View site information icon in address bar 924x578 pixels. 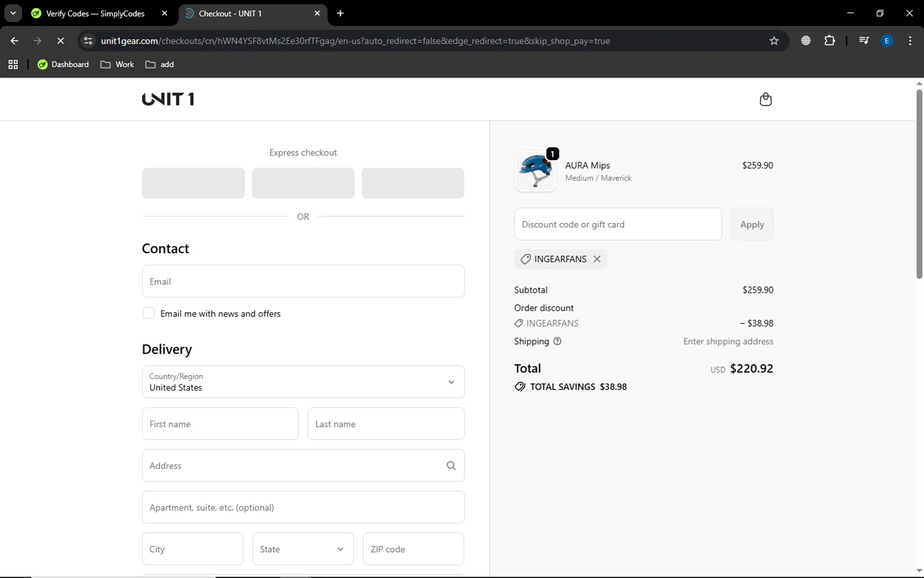88,41
